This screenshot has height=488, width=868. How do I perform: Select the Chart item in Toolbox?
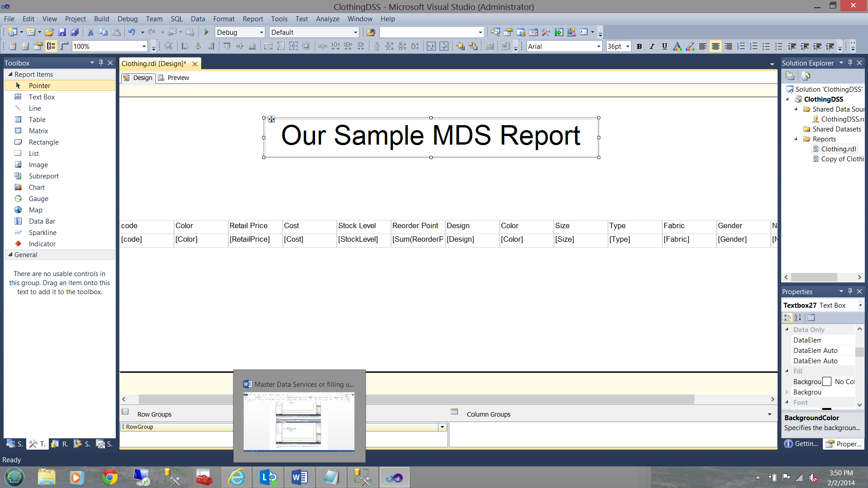click(37, 187)
